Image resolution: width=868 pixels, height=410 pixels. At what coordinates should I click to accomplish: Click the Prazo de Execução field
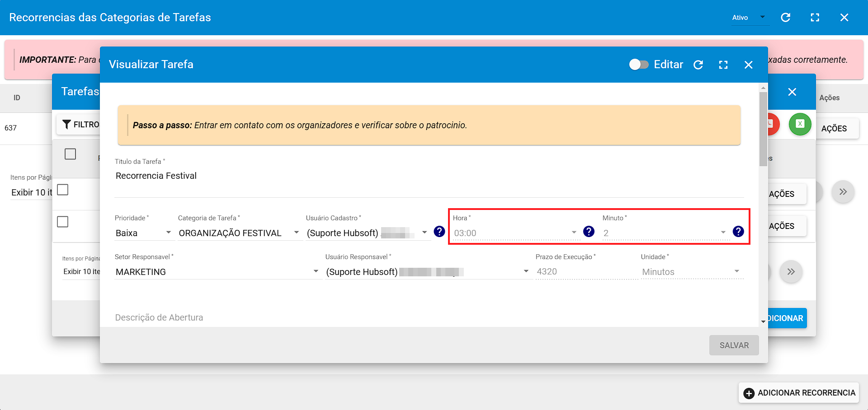(586, 271)
